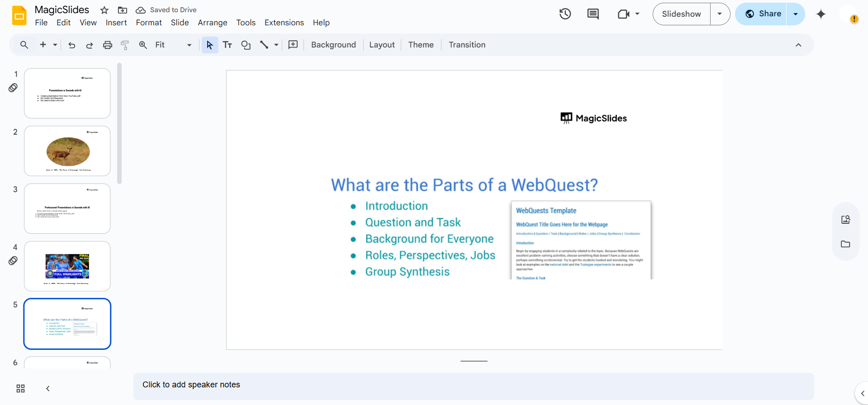Image resolution: width=868 pixels, height=405 pixels.
Task: Click the speaker notes field
Action: coord(474,386)
